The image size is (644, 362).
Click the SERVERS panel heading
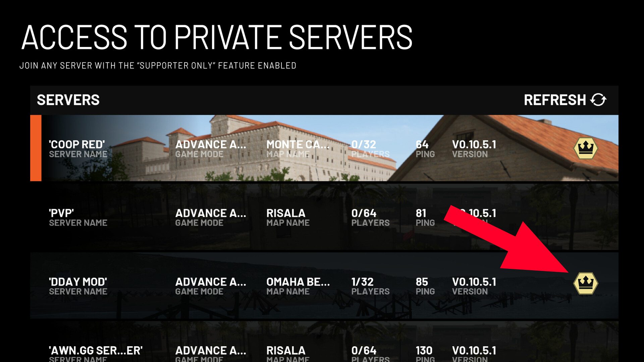(68, 100)
